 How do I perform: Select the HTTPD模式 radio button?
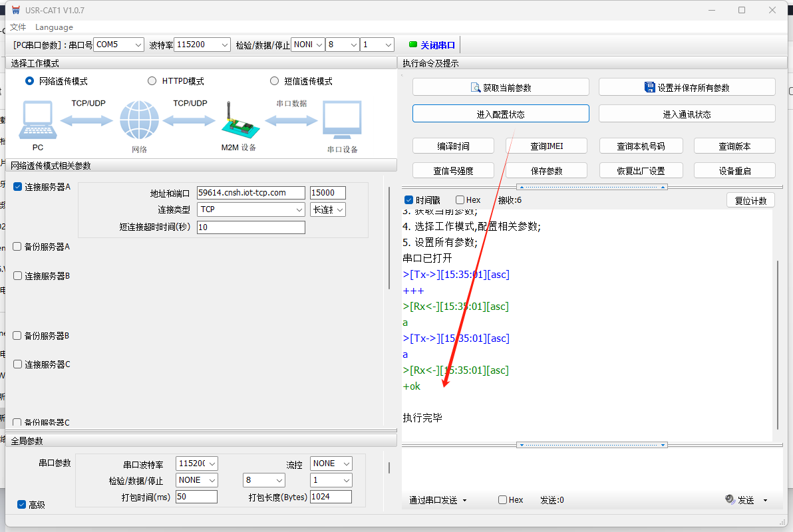coord(152,81)
